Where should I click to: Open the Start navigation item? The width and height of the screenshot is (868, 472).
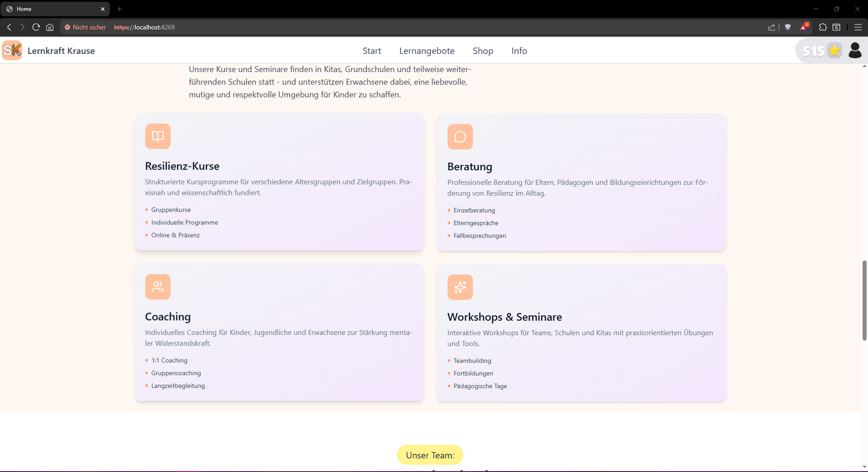pyautogui.click(x=372, y=51)
